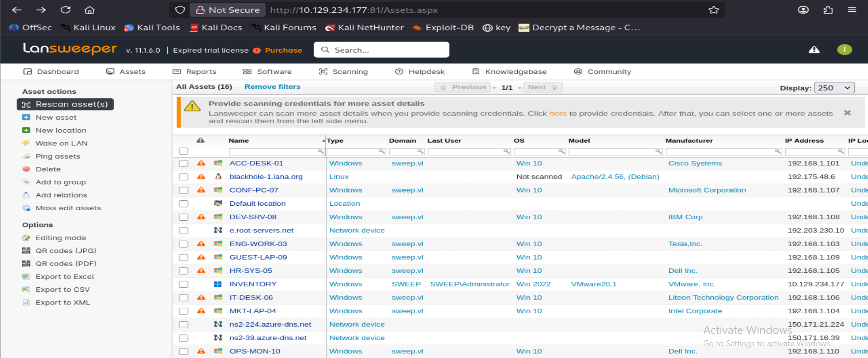Click 'here' to provide scanning credentials
The width and height of the screenshot is (868, 358).
(x=558, y=113)
